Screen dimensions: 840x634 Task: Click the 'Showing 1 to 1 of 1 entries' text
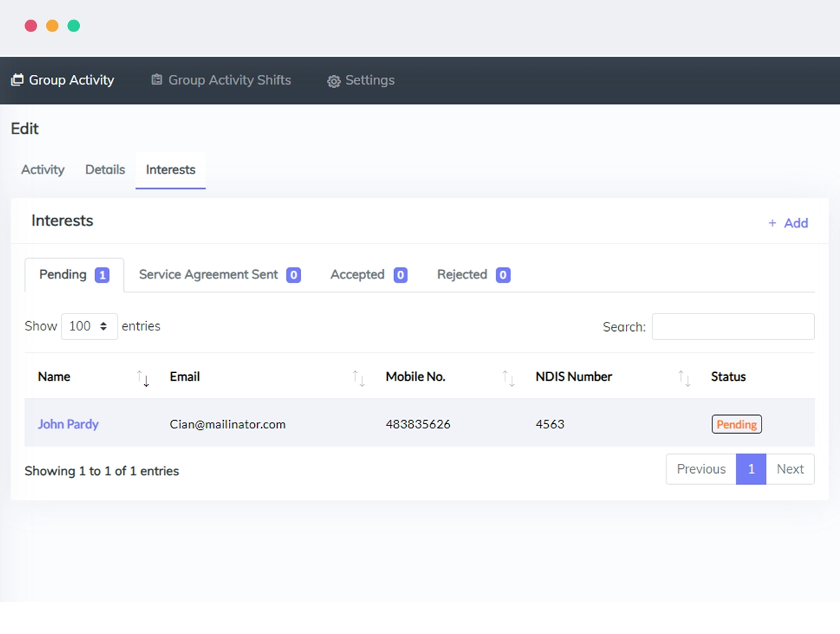102,471
